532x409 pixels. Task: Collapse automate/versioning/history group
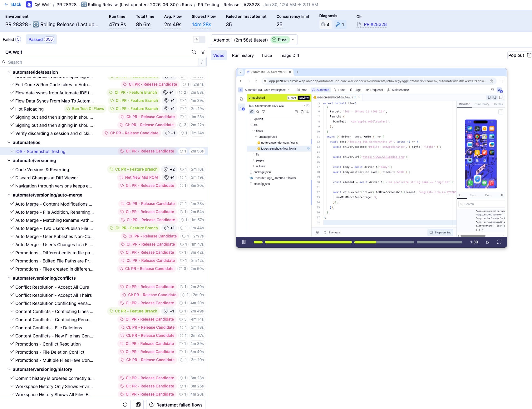click(9, 369)
